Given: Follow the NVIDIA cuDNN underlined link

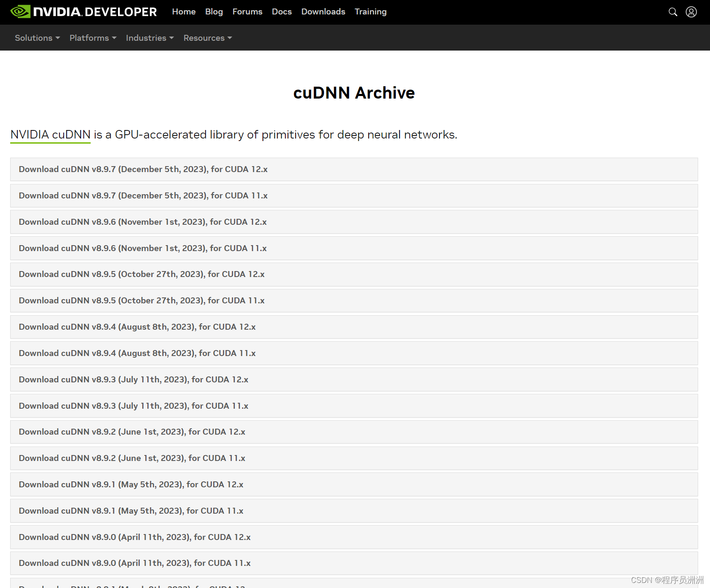Looking at the screenshot, I should point(51,135).
